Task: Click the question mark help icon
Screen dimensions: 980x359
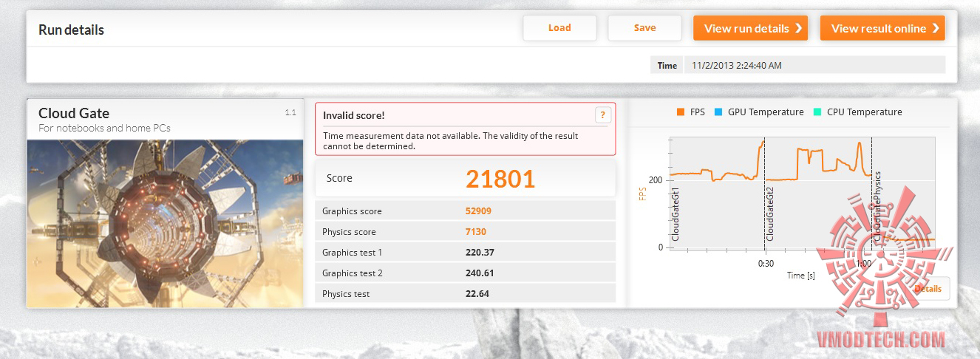Action: [602, 114]
